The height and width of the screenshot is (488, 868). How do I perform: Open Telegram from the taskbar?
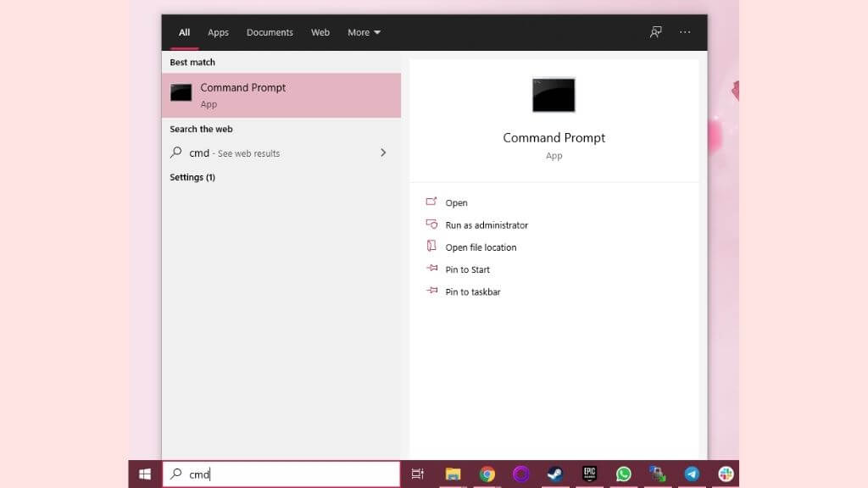pyautogui.click(x=692, y=474)
